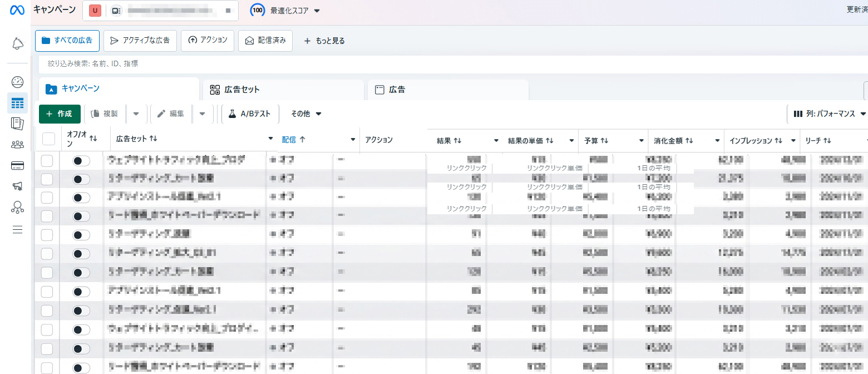Open the インプレッション column header caret menu

793,141
